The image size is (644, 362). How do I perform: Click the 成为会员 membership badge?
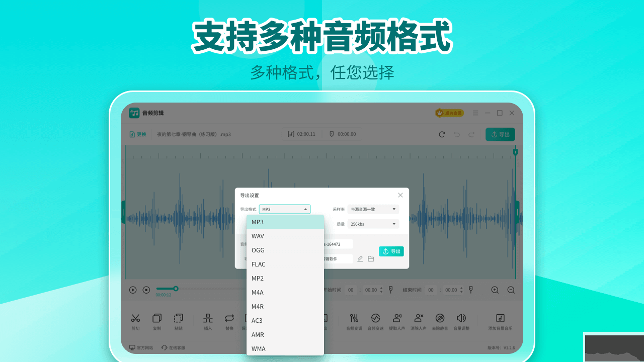[x=450, y=113]
